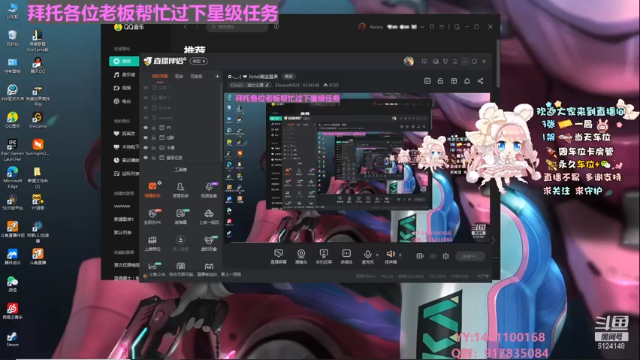The image size is (640, 360).
Task: Open the mode switch pill beside app logo
Action: click(x=199, y=61)
